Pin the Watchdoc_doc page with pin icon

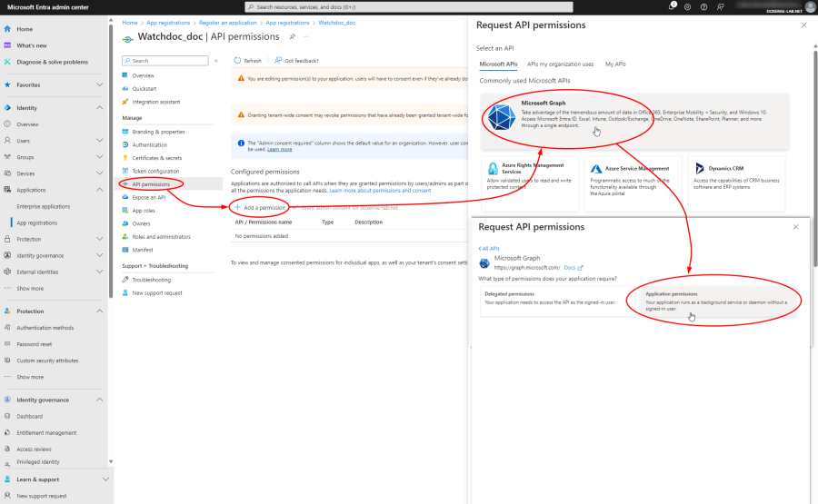pyautogui.click(x=292, y=36)
